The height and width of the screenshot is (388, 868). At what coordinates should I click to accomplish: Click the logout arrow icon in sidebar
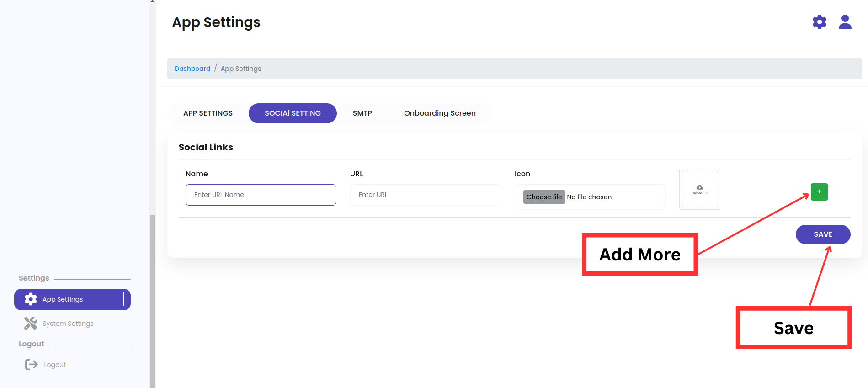(32, 364)
